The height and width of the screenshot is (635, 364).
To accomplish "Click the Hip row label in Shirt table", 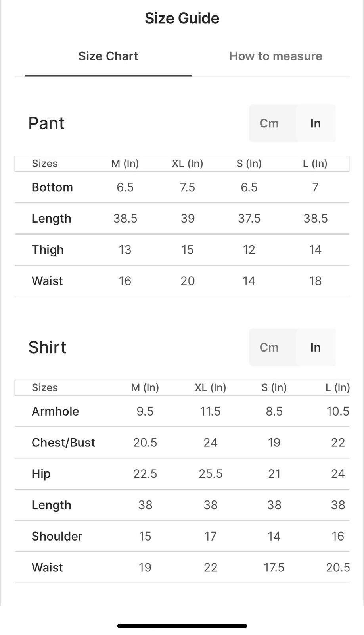I will tap(41, 474).
